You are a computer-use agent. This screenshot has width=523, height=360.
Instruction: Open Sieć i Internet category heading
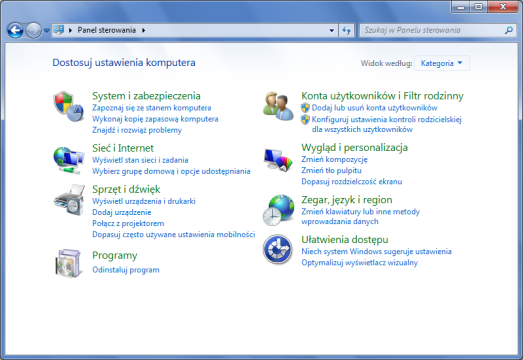point(123,148)
